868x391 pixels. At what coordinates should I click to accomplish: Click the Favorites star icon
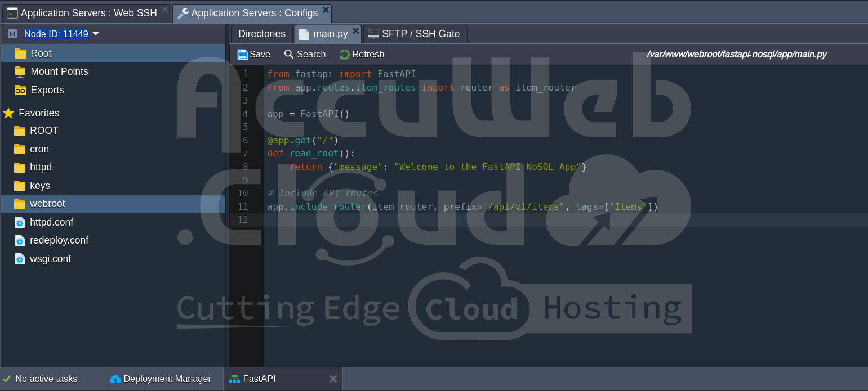coord(8,113)
